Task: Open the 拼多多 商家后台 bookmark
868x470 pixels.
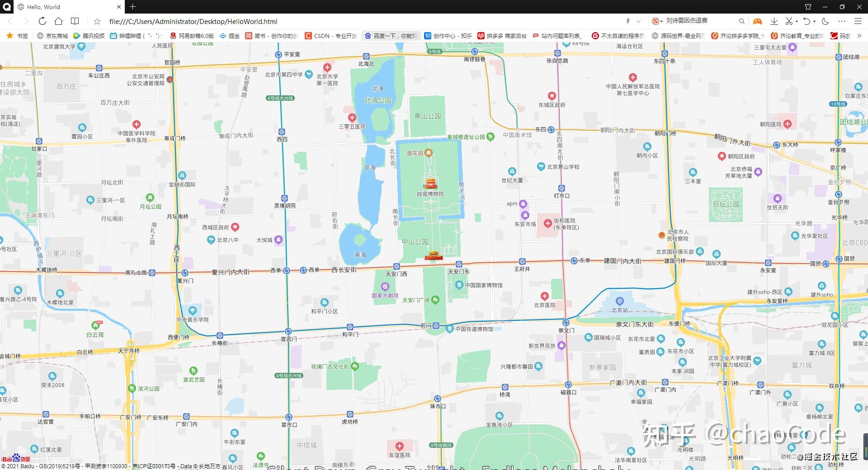Action: pos(502,36)
